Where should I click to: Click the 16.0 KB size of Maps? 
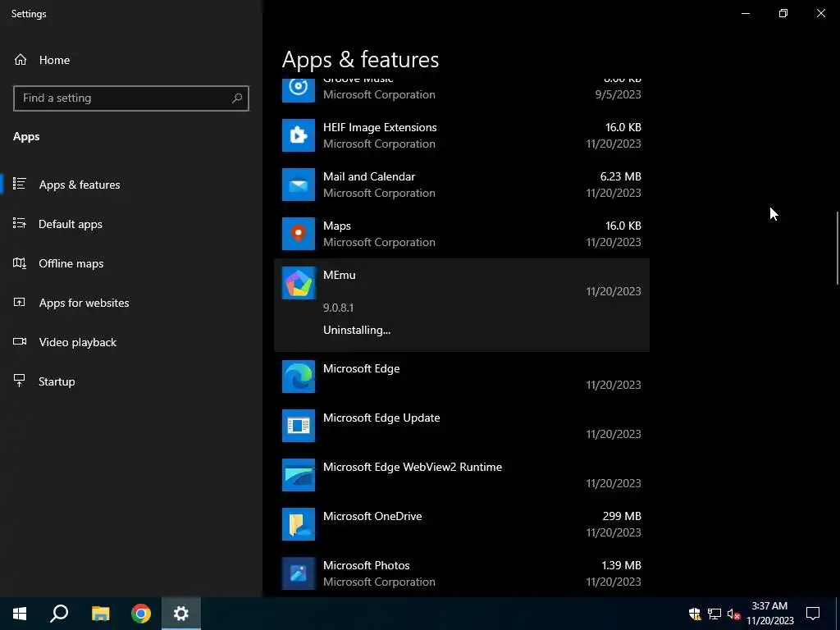coord(623,226)
